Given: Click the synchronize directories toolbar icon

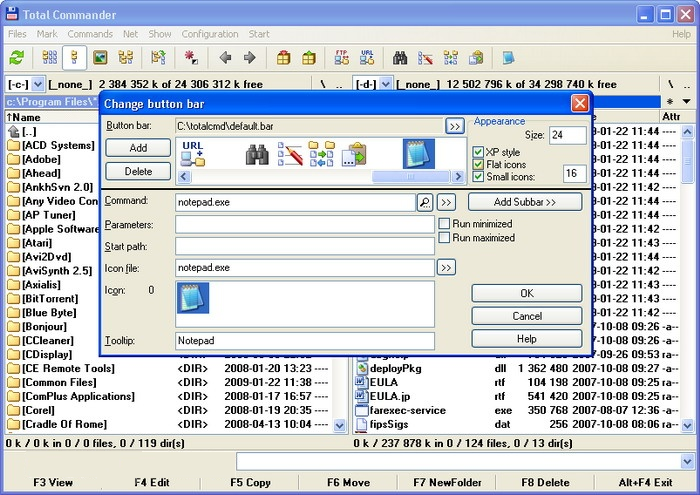Looking at the screenshot, I should pyautogui.click(x=450, y=58).
